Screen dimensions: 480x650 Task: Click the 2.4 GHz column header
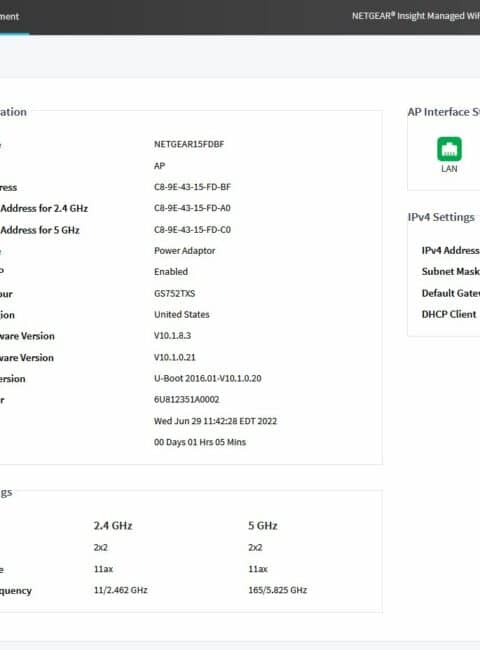pyautogui.click(x=113, y=526)
